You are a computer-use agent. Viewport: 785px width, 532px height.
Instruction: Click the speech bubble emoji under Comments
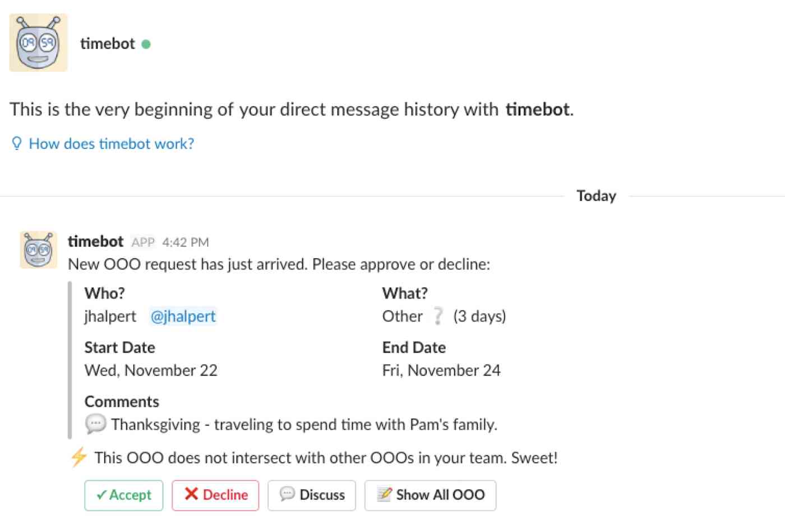tap(95, 424)
